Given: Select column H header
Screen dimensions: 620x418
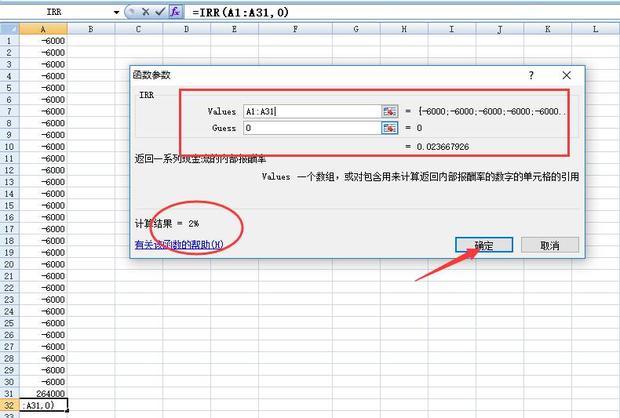Looking at the screenshot, I should pyautogui.click(x=404, y=29).
